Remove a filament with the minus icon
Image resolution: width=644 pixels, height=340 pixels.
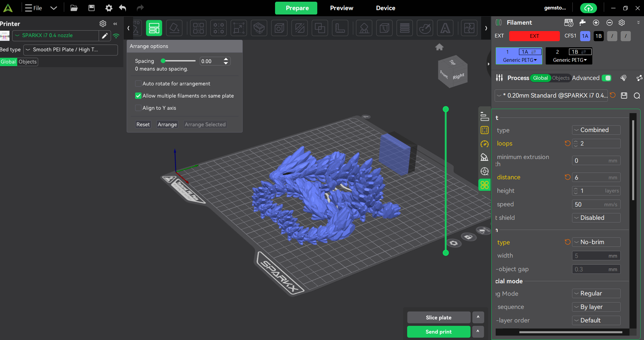610,23
